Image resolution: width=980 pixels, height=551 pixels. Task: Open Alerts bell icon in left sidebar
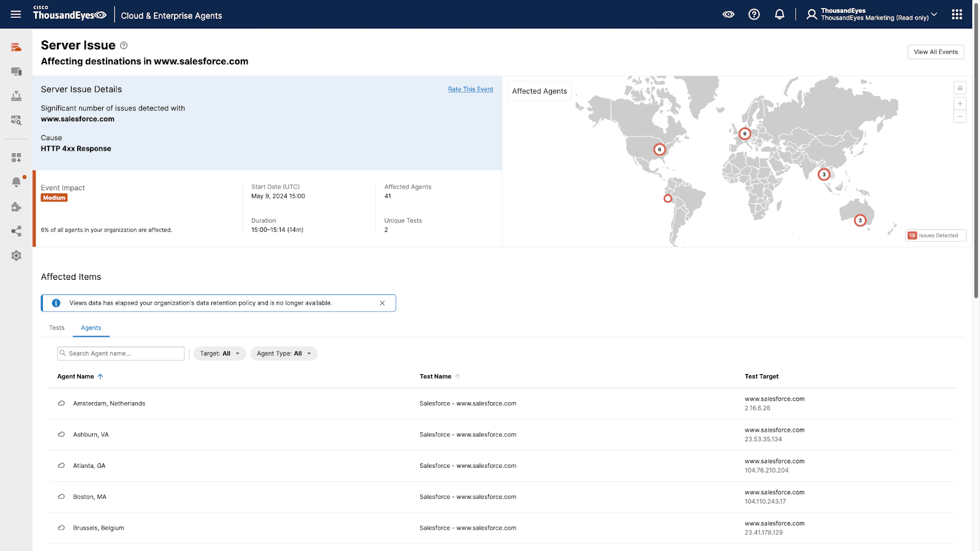(x=17, y=182)
